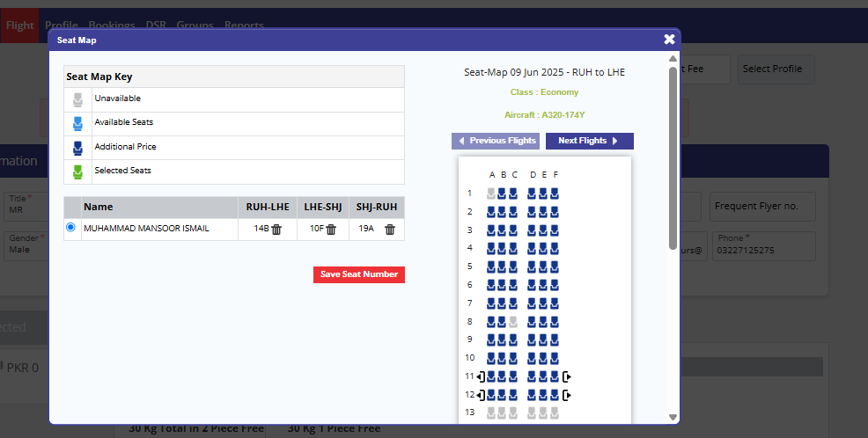The width and height of the screenshot is (868, 438).
Task: Select seat 3D on the seat map
Action: 533,230
